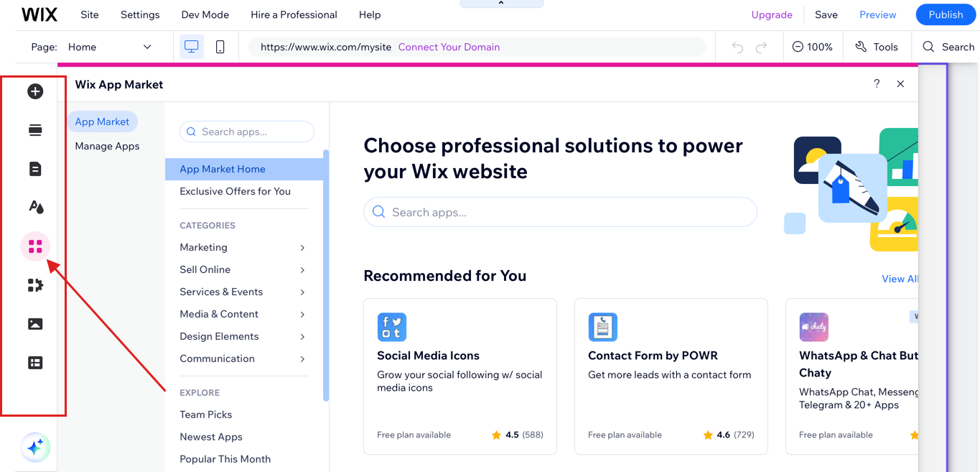Select the Manage Apps tab
Screen dimensions: 980x472
tap(107, 146)
